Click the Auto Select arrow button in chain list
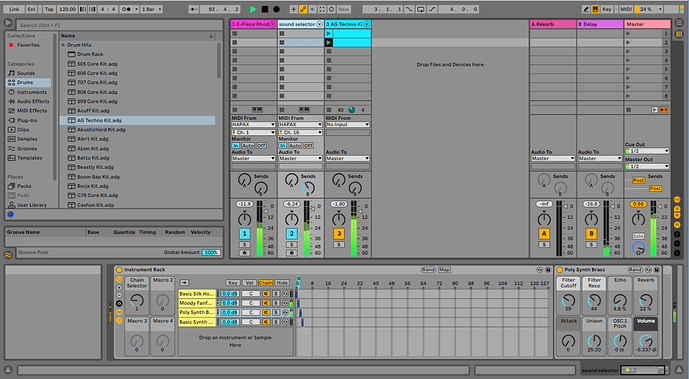 (x=185, y=282)
